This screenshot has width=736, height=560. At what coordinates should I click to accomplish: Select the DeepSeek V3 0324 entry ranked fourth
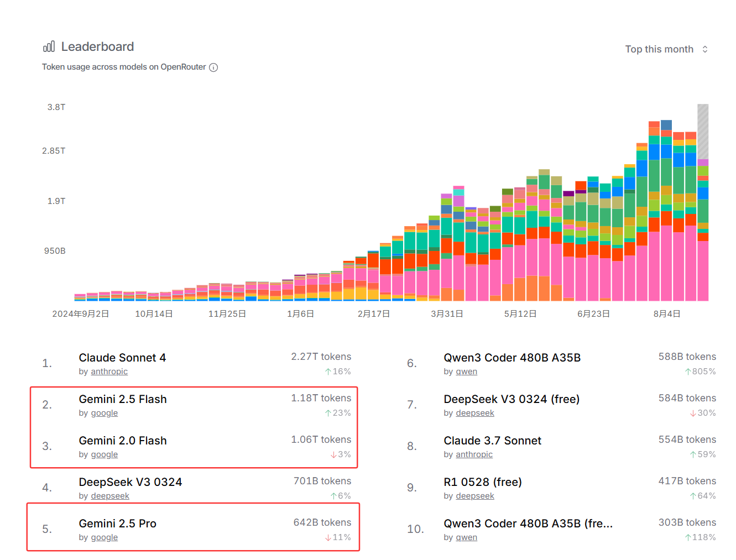point(131,482)
